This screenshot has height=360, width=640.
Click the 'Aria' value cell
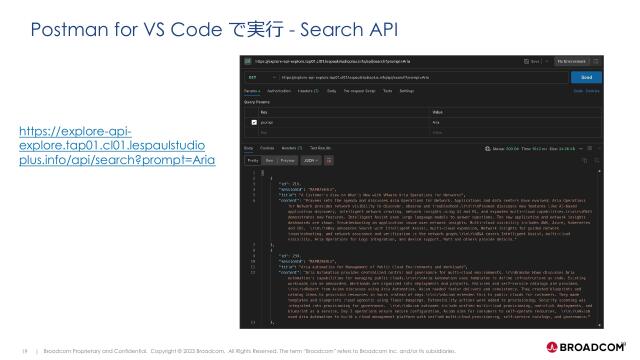coord(516,122)
